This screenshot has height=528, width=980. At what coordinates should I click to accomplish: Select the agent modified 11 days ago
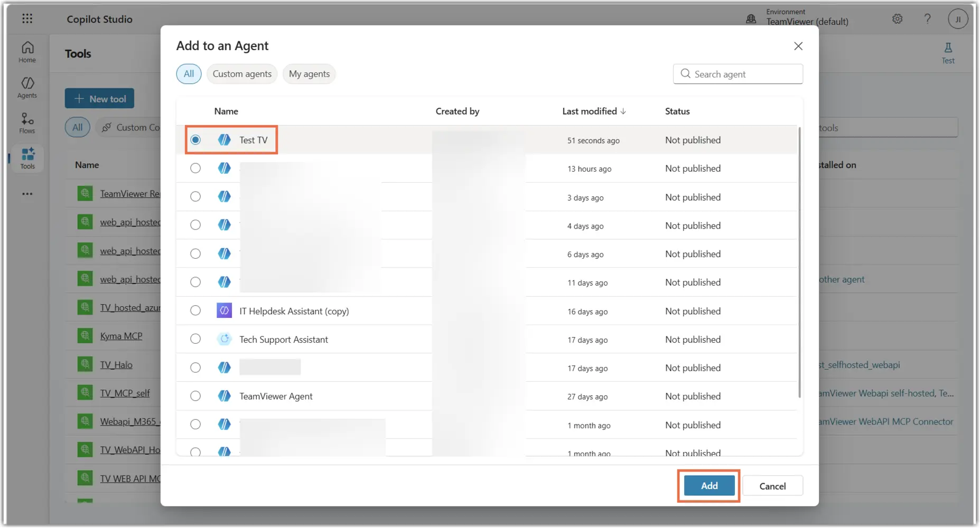point(195,282)
